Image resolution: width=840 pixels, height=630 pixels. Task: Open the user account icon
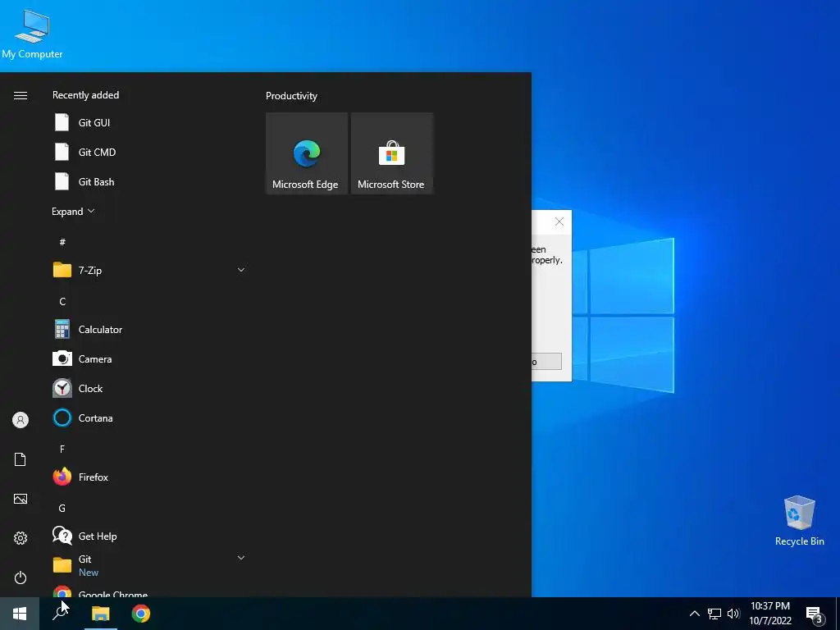tap(21, 420)
